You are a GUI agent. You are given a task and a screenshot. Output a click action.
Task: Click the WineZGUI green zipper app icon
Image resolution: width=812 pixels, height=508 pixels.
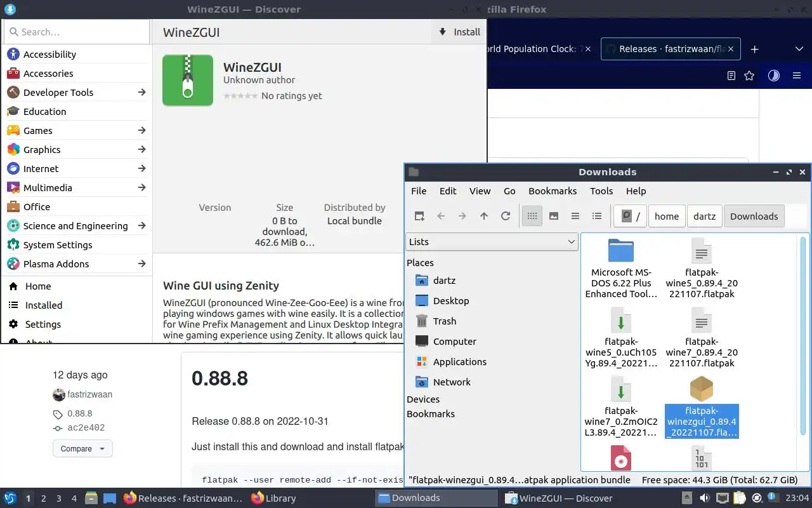pyautogui.click(x=188, y=80)
